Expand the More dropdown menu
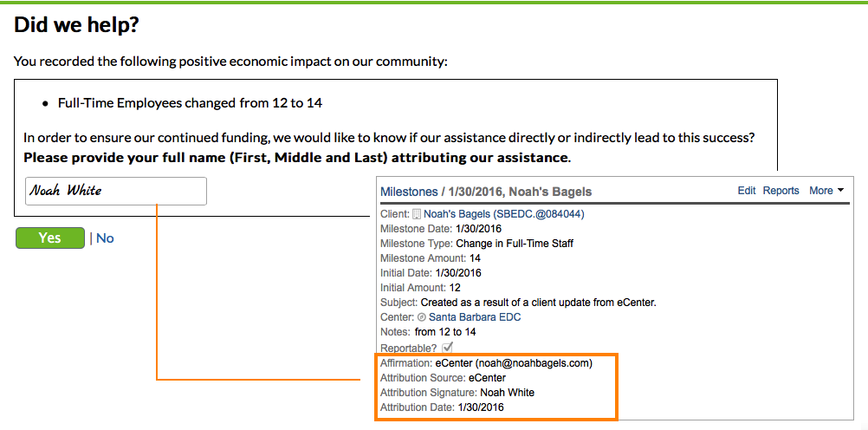868x430 pixels. pos(826,191)
